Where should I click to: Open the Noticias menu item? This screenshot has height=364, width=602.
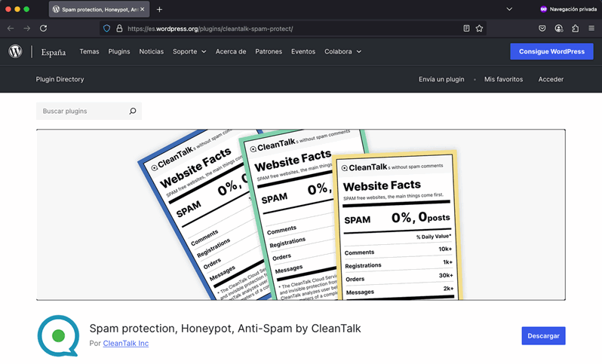pos(152,51)
